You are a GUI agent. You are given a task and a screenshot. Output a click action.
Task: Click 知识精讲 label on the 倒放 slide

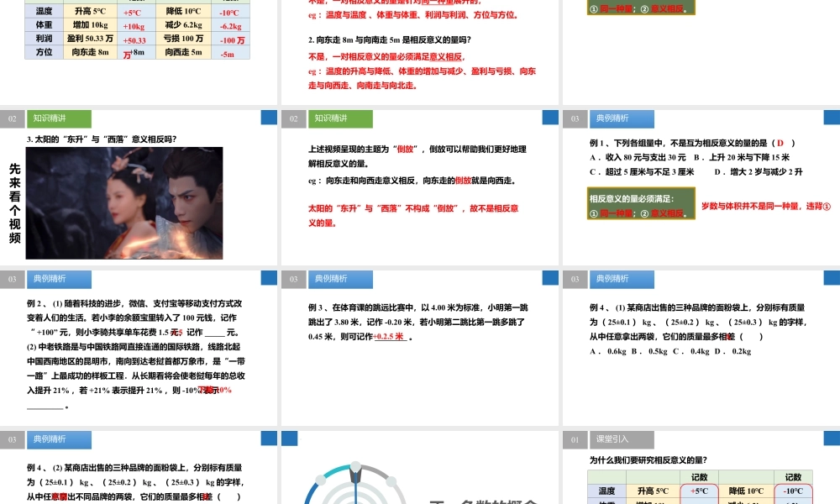340,118
